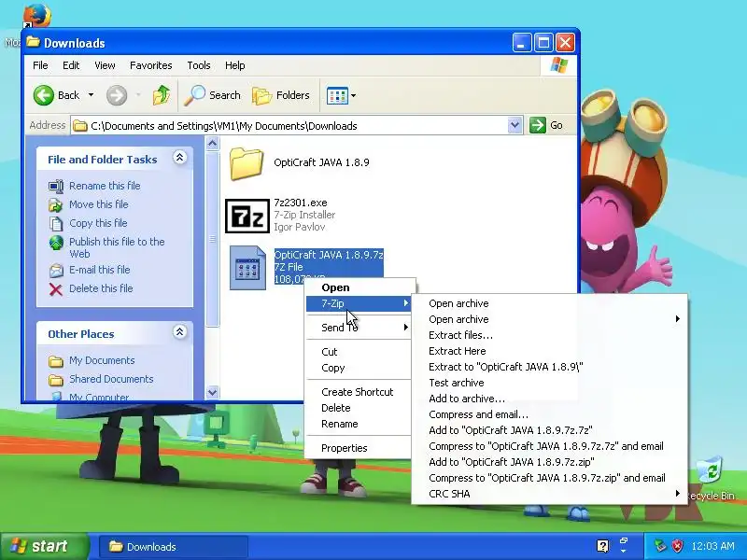
Task: Open the File menu
Action: pos(40,65)
